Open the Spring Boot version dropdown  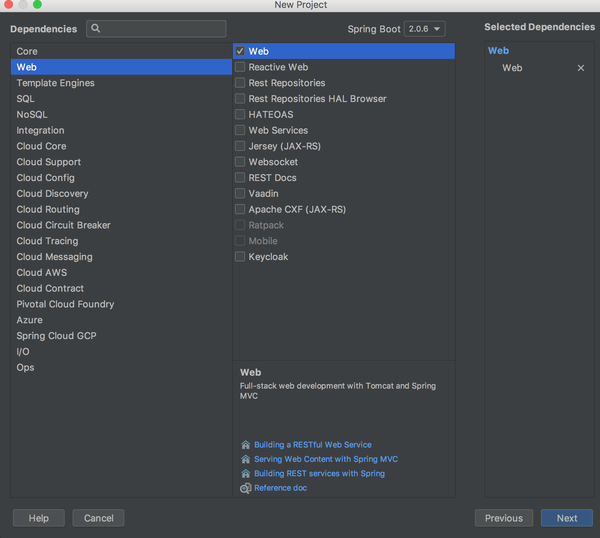click(x=425, y=29)
